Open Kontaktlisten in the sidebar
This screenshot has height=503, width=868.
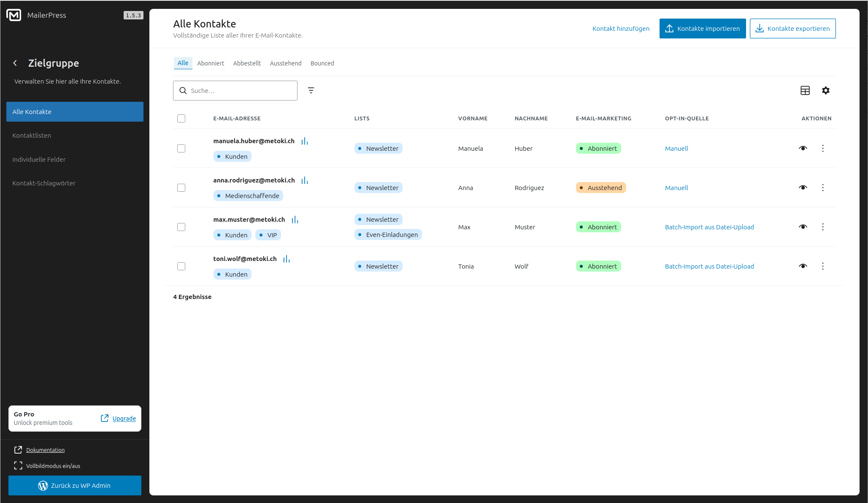(x=32, y=136)
